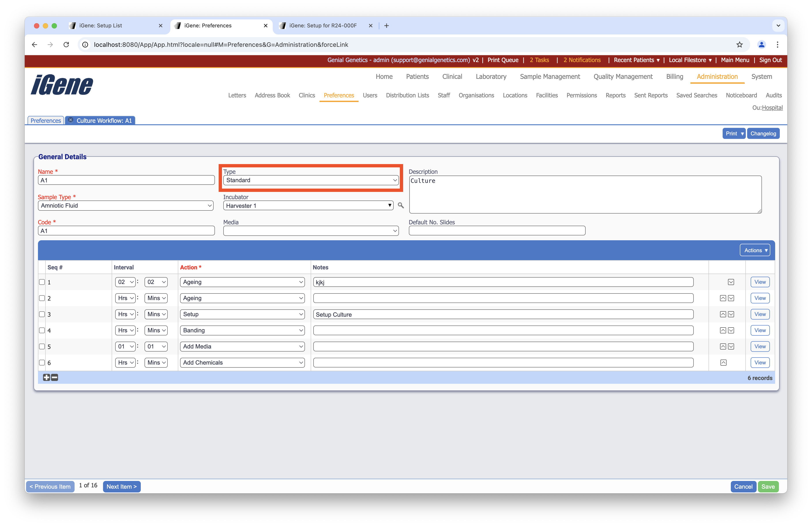This screenshot has width=812, height=526.
Task: Open the Type dropdown showing Standard
Action: tap(311, 180)
